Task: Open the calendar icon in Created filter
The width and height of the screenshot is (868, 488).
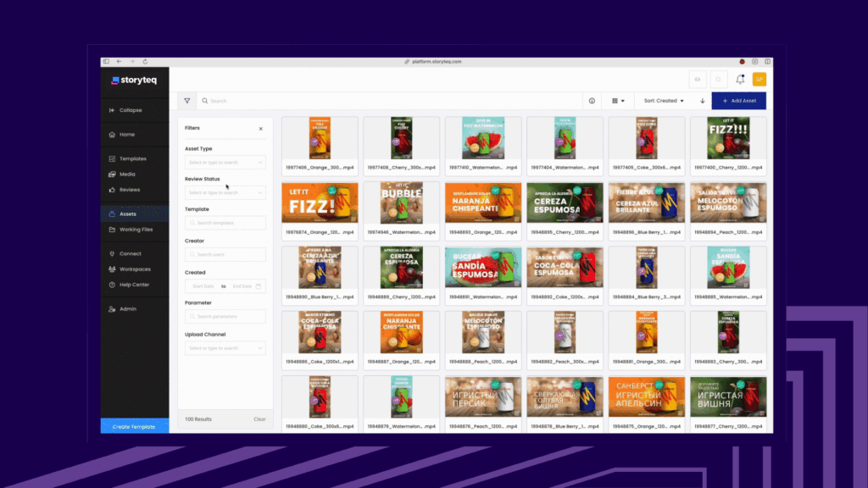Action: (x=259, y=286)
